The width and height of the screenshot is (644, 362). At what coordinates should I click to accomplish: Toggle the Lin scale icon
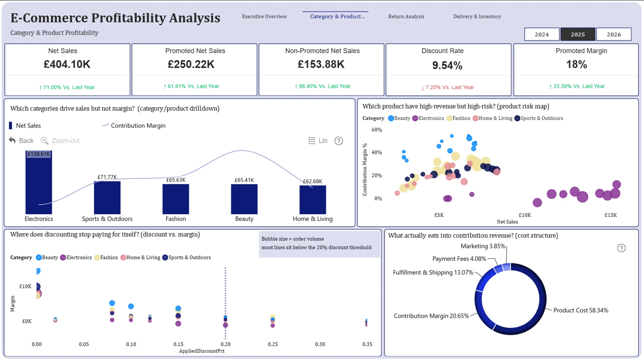click(312, 140)
